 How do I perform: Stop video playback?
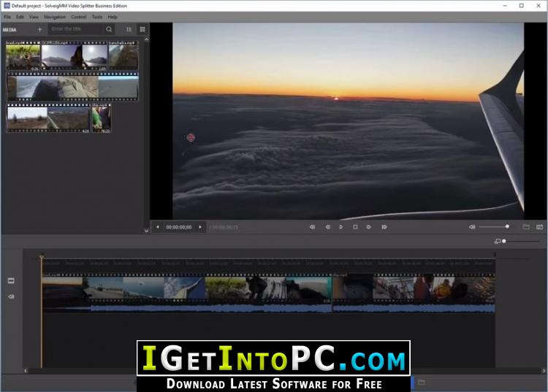point(355,227)
